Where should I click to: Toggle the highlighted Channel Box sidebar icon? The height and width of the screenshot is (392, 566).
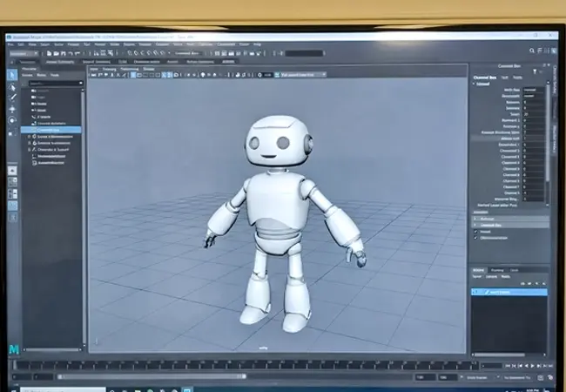pyautogui.click(x=554, y=51)
